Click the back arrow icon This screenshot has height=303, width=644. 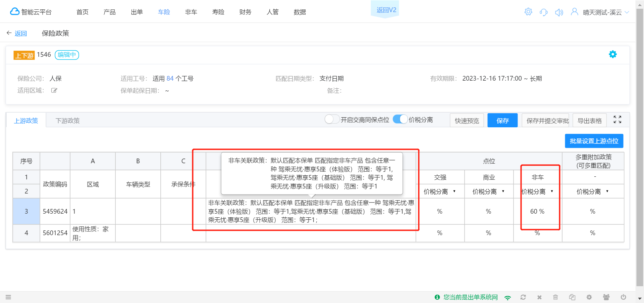pyautogui.click(x=9, y=33)
